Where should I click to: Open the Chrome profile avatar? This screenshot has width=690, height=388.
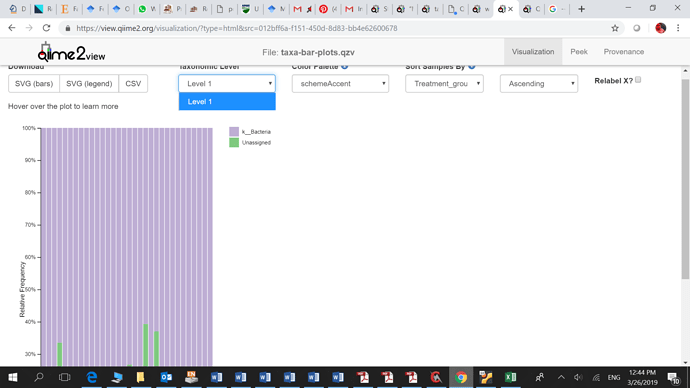pyautogui.click(x=660, y=28)
